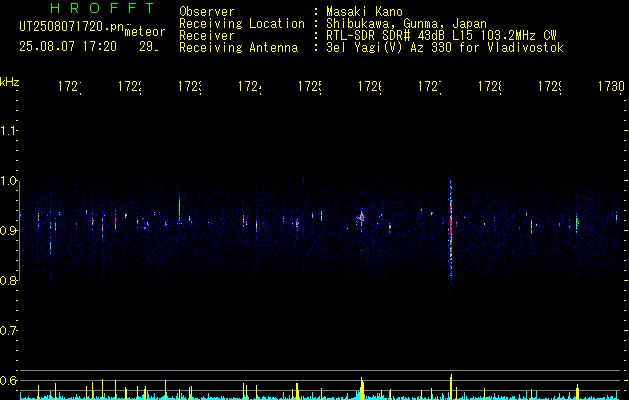Click the 0.9 kHz frequency axis label
629x400 pixels.
(8, 230)
